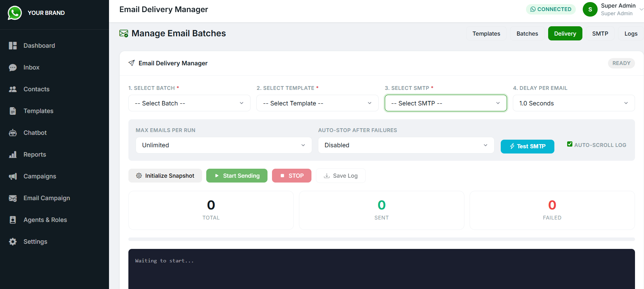
Task: Click the Chatbot robot icon
Action: [x=13, y=133]
